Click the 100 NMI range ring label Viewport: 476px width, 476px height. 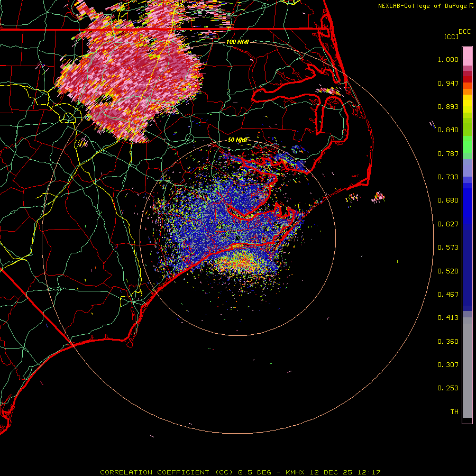237,42
